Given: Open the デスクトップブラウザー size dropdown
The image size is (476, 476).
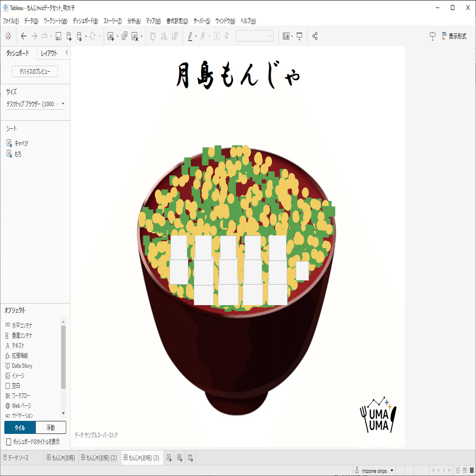Looking at the screenshot, I should click(x=35, y=104).
